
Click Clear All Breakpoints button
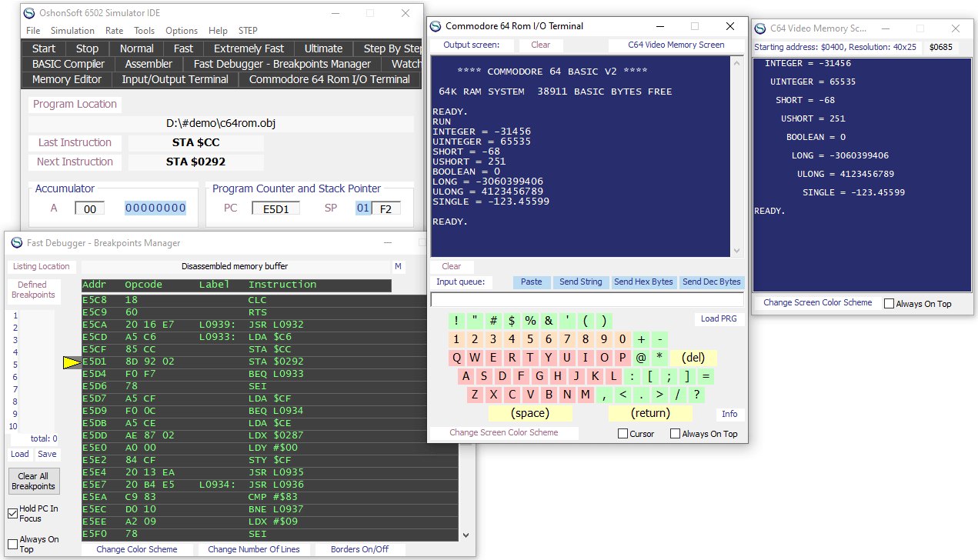33,482
